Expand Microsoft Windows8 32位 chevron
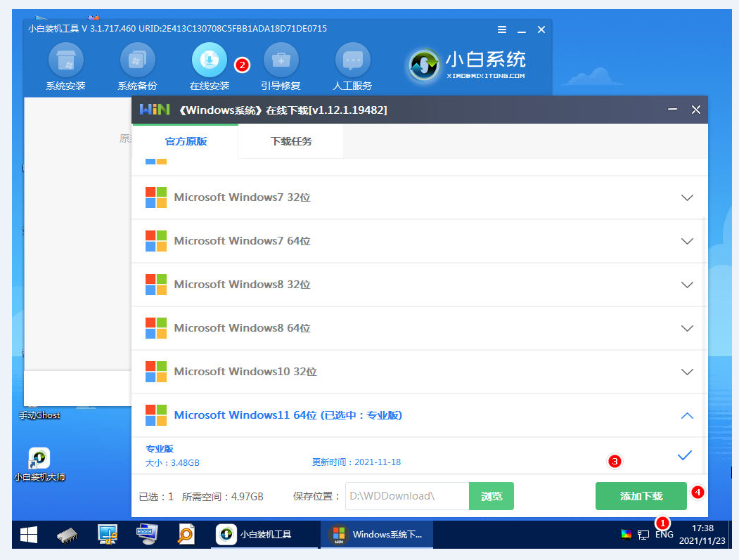The width and height of the screenshot is (739, 560). coord(687,285)
